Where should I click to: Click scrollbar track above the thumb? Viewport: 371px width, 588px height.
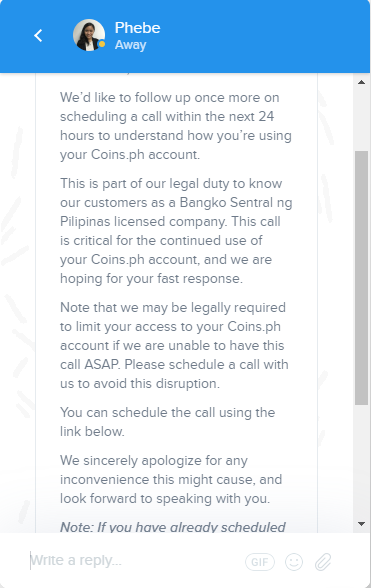click(x=362, y=119)
